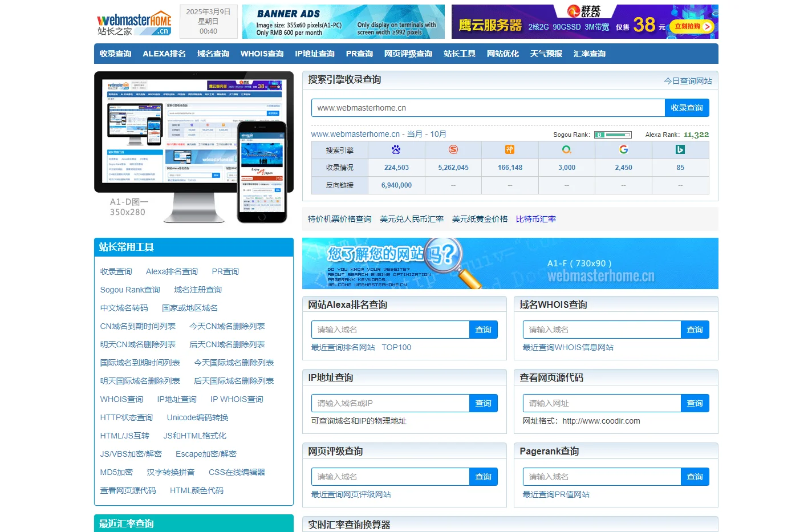
Task: Click the Alexa Rank value 11,322
Action: (696, 135)
